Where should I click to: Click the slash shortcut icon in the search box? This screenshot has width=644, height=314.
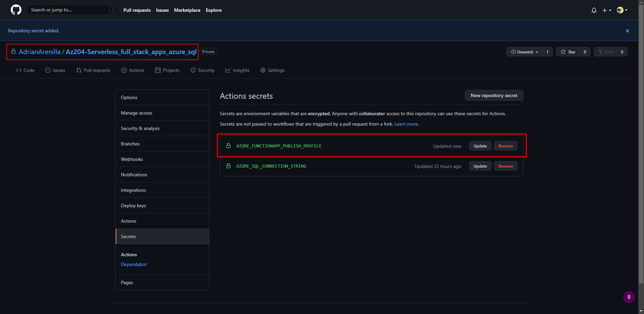tap(113, 10)
